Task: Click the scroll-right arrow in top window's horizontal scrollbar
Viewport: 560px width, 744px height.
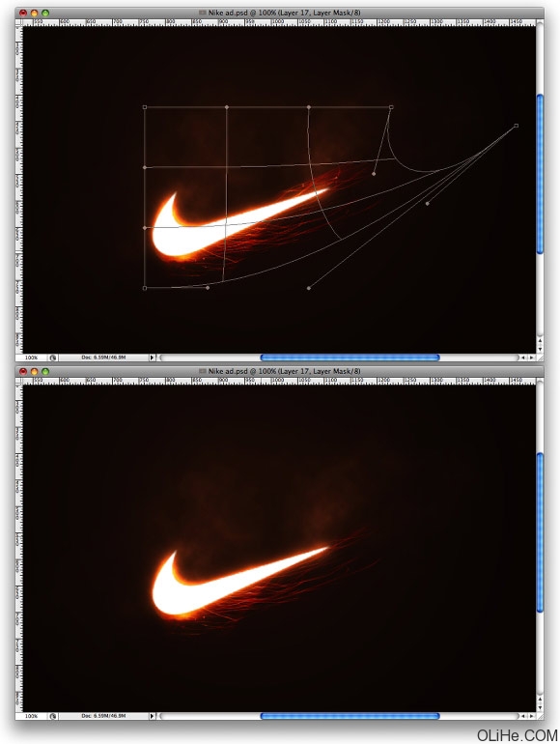Action: coord(532,358)
